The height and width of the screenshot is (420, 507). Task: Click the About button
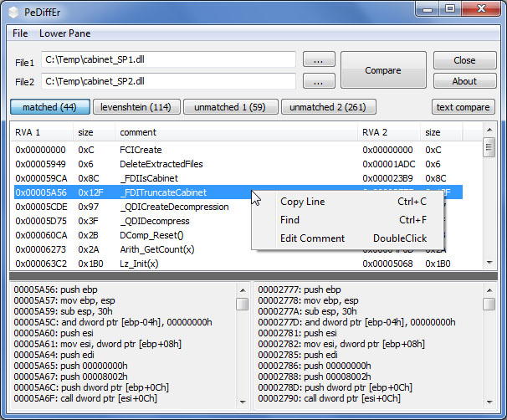tap(464, 81)
